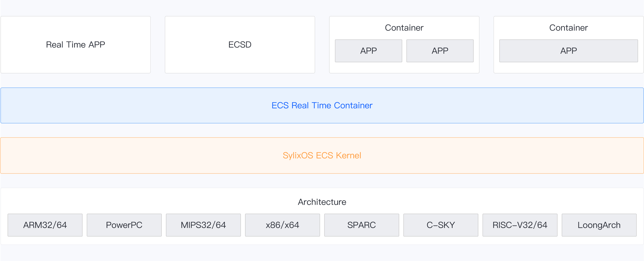Click the Container title above two APP boxes

(x=404, y=28)
